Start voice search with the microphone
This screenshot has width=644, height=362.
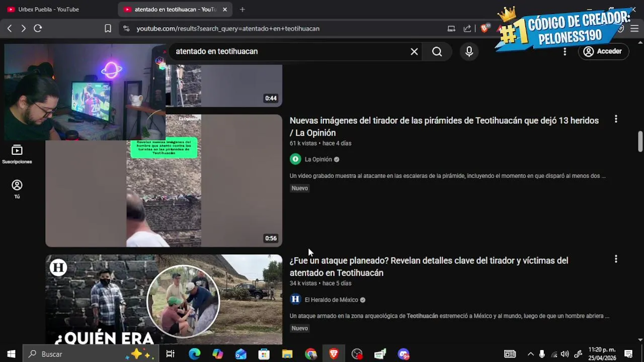pyautogui.click(x=469, y=51)
